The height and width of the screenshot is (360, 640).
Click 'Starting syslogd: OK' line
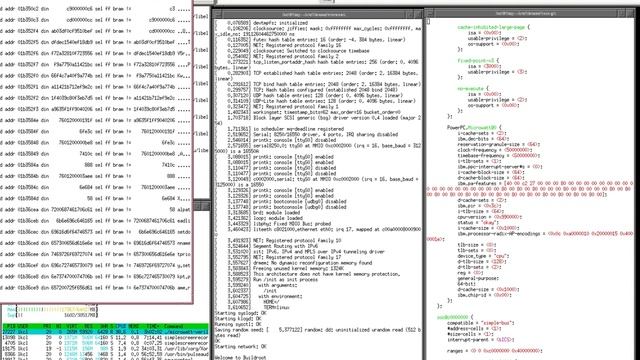click(x=240, y=313)
